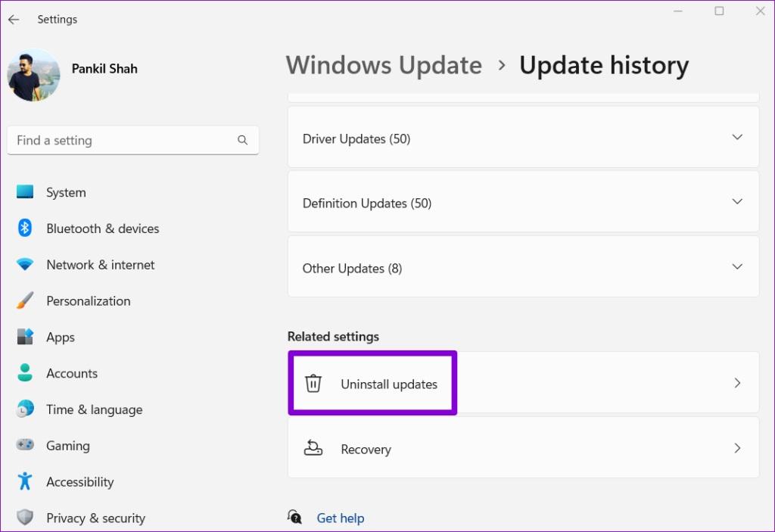
Task: Click the Apps icon in the sidebar
Action: [25, 336]
